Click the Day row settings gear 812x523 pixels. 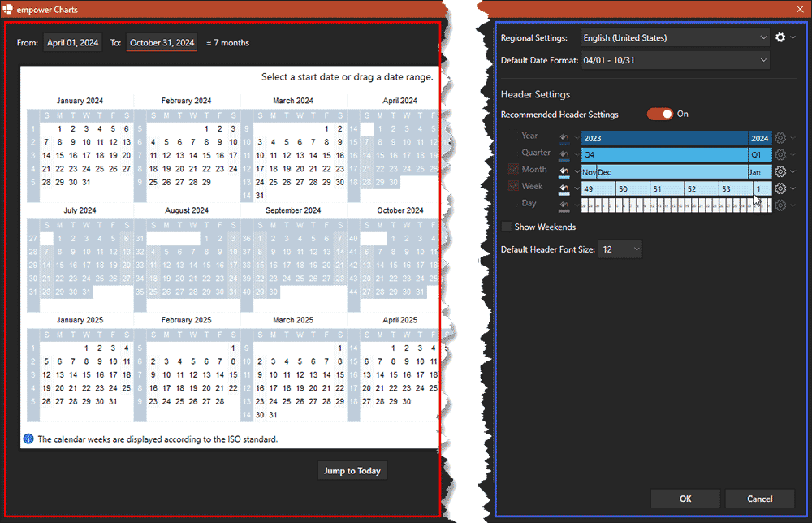point(779,204)
